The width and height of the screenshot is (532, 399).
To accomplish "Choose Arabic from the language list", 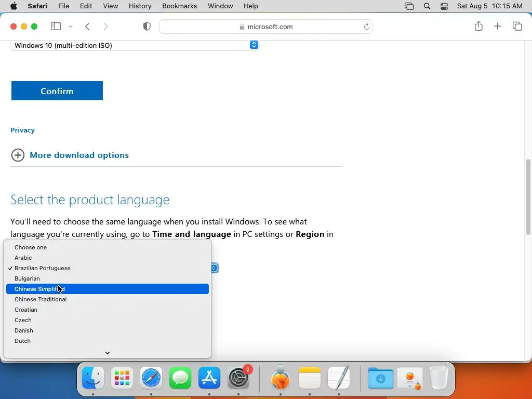I will [x=107, y=258].
